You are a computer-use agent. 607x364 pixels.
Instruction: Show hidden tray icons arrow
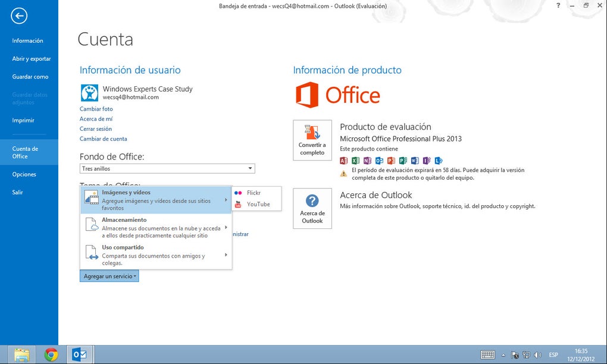click(503, 354)
